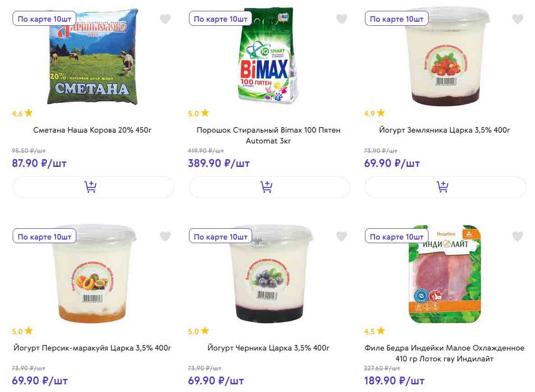
Task: Click the 4.6 star rating on Сметана
Action: (22, 113)
